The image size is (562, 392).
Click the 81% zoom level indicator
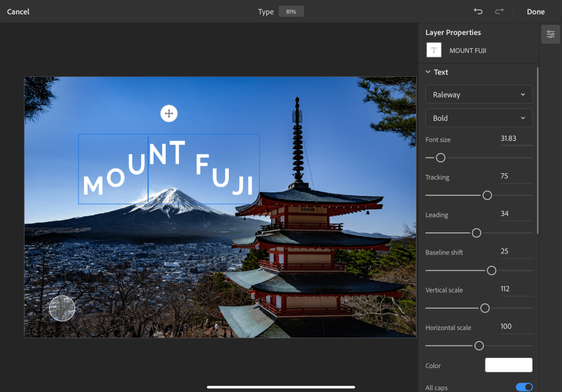tap(291, 12)
